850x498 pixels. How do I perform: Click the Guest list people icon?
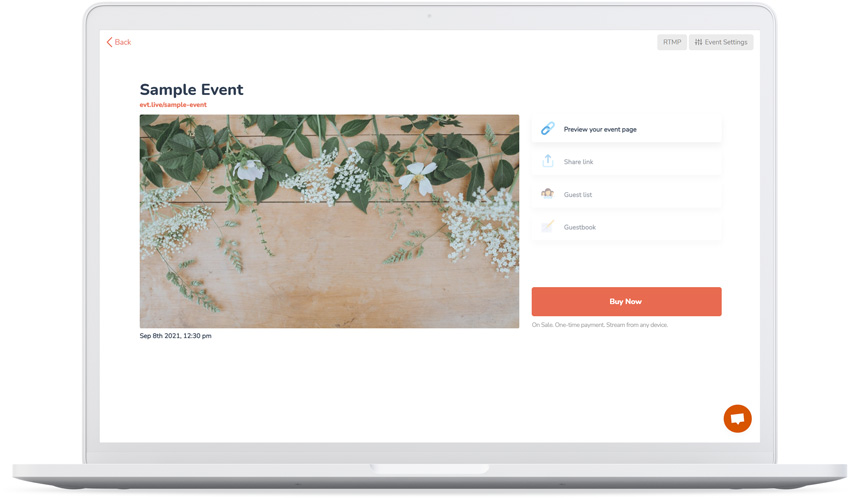[547, 194]
